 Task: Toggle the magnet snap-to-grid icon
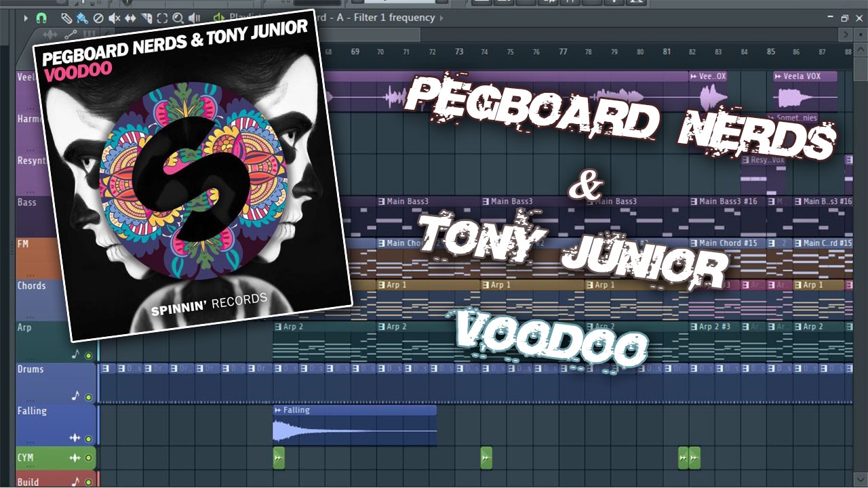point(41,18)
